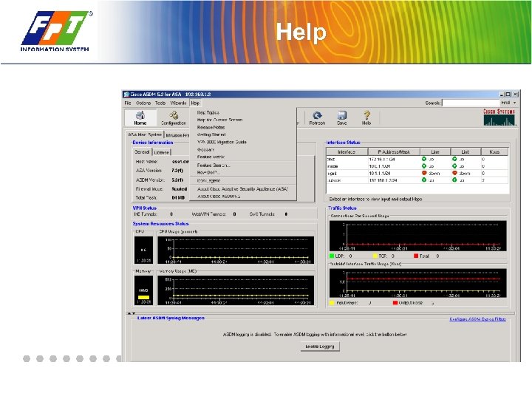Open the File menu
Image resolution: width=532 pixels, height=399 pixels.
coord(128,103)
